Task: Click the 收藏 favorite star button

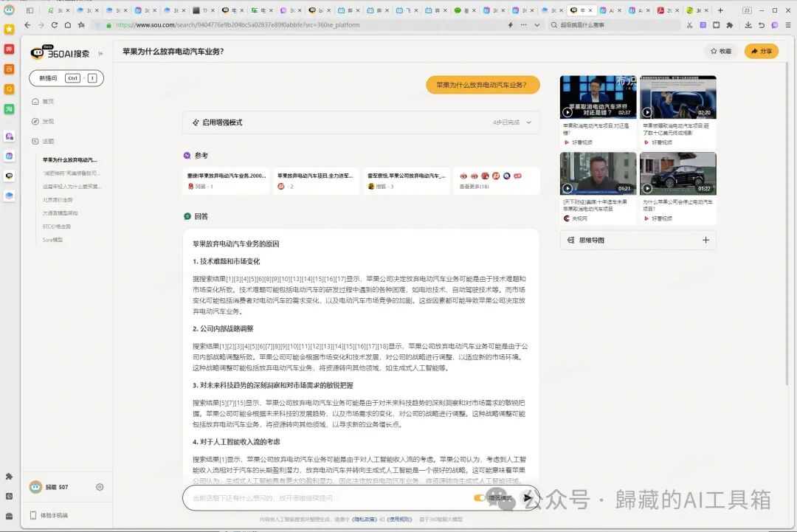Action: point(721,52)
